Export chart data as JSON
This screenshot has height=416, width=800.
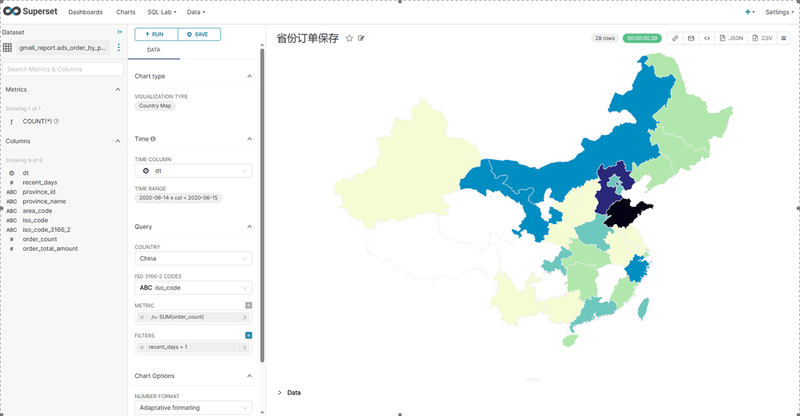tap(731, 38)
